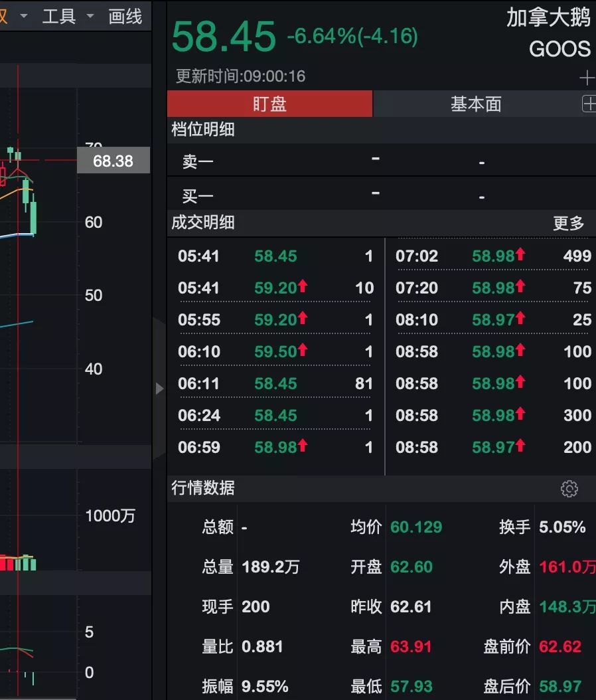Screen dimensions: 596x700
Task: Click the red arrow next to 59.50 trade
Action: coord(303,351)
